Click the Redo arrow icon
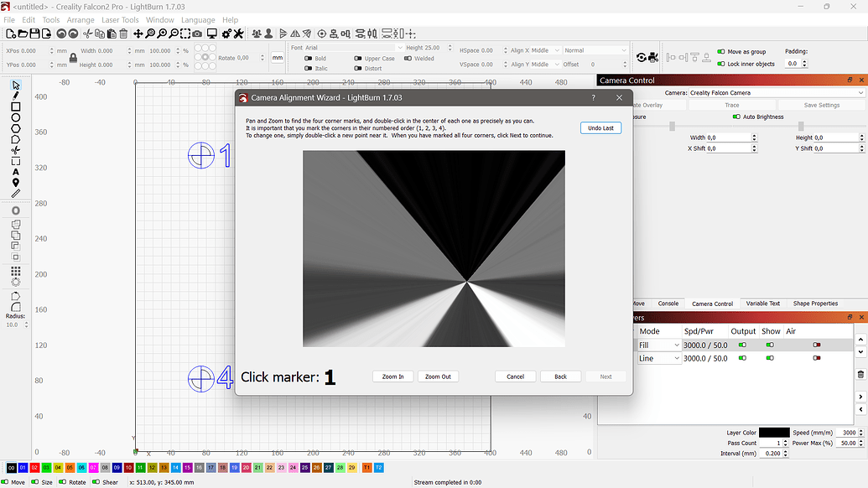 point(73,34)
